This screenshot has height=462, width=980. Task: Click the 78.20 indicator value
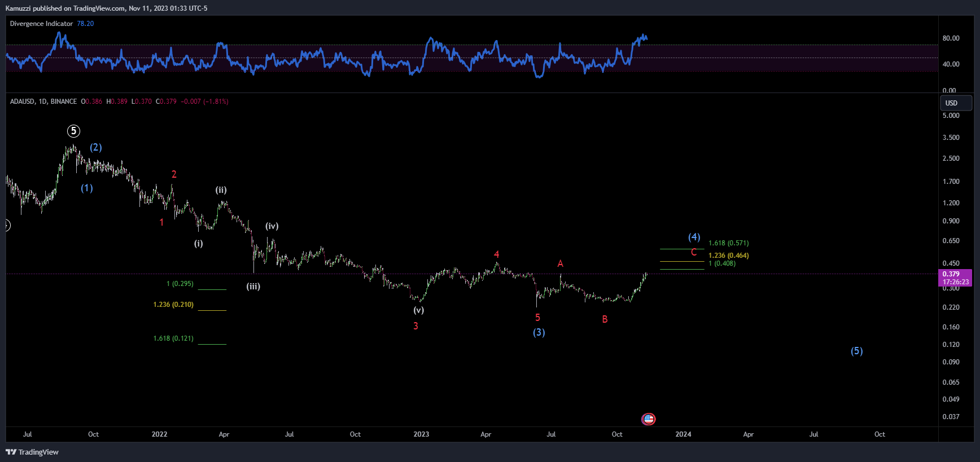pyautogui.click(x=85, y=24)
